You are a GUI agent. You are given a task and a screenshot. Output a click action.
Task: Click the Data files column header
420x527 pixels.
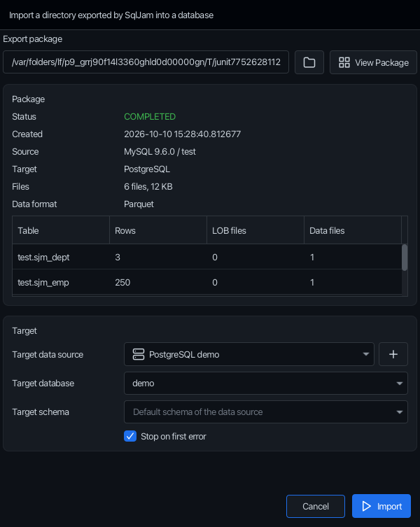(x=353, y=230)
